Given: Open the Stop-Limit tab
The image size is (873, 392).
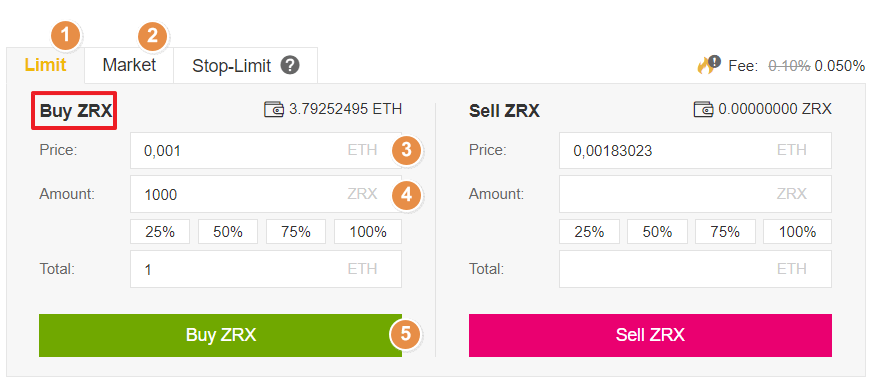Looking at the screenshot, I should 246,66.
